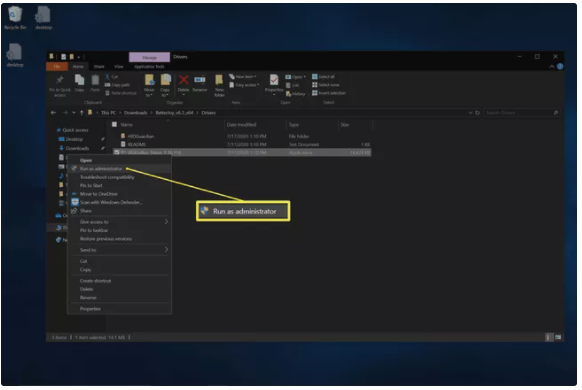Select the README file row
Viewport: 582px width, 390px height.
coord(241,144)
